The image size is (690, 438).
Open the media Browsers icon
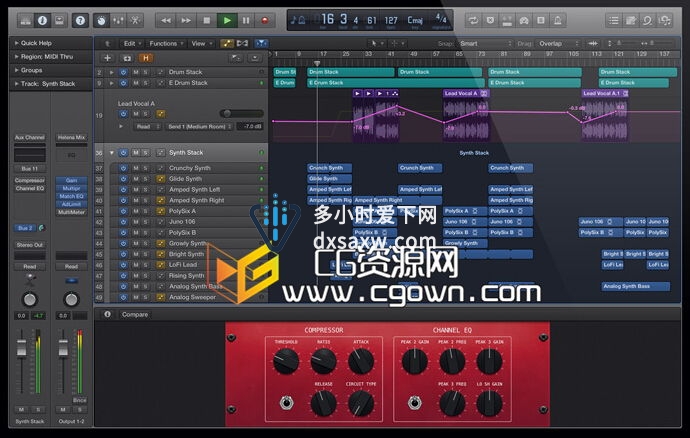(x=664, y=20)
